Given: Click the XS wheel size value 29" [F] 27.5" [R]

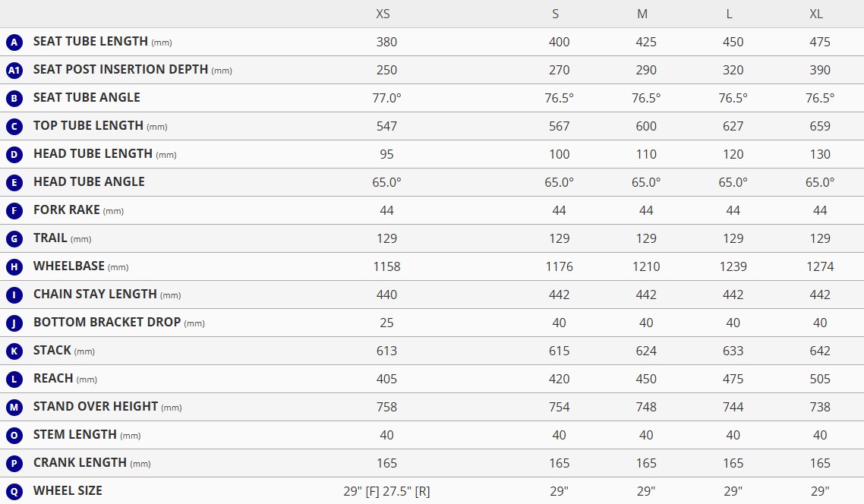Looking at the screenshot, I should coord(386,491).
